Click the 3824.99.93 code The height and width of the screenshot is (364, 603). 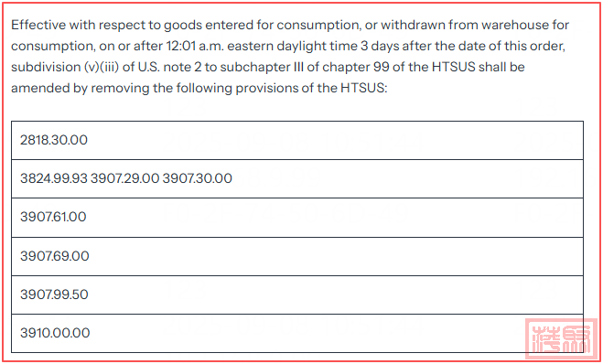(54, 178)
